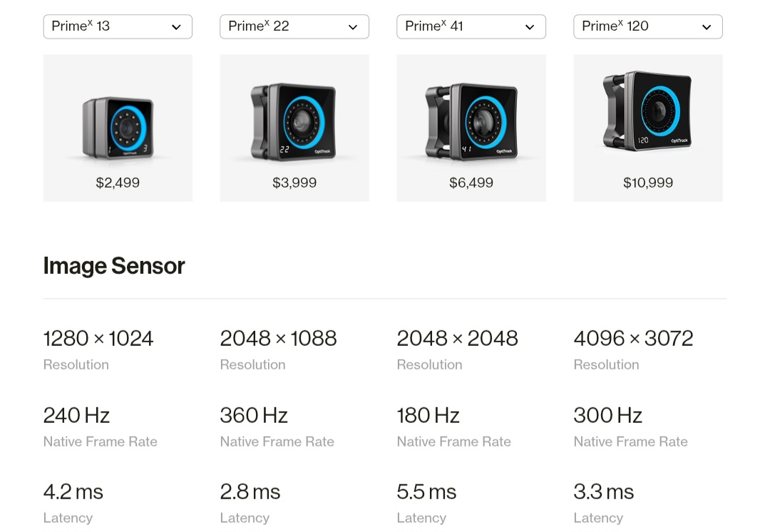Viewport: 770px width, 532px height.
Task: Click the $2,499 price label
Action: pyautogui.click(x=118, y=183)
